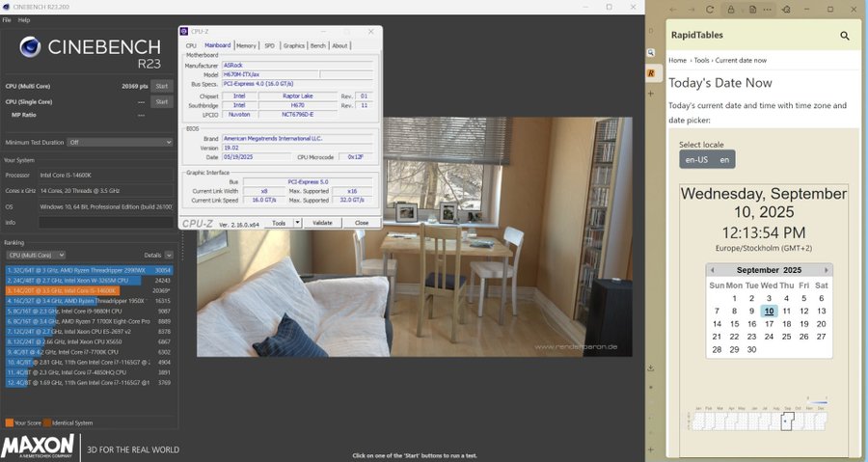Expand the ranking Details arrow
The height and width of the screenshot is (462, 868).
coord(169,255)
